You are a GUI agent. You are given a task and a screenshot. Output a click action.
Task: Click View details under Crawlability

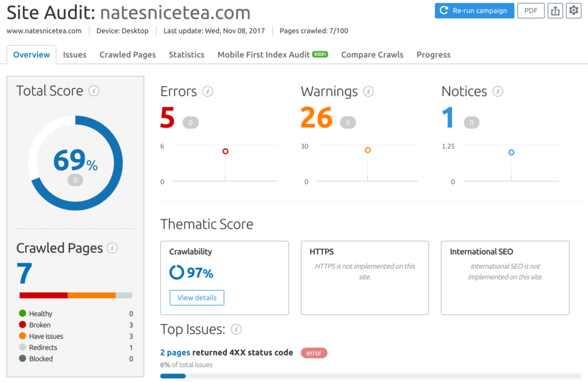[x=197, y=298]
